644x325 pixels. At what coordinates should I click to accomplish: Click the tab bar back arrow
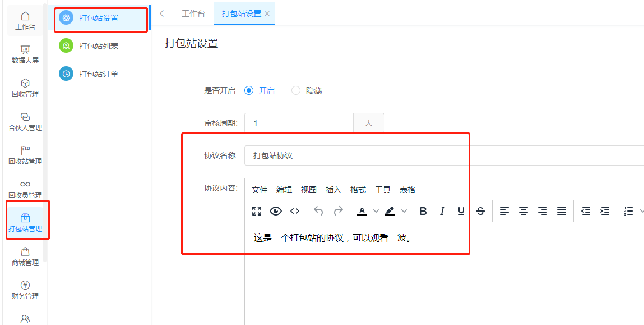[x=162, y=13]
